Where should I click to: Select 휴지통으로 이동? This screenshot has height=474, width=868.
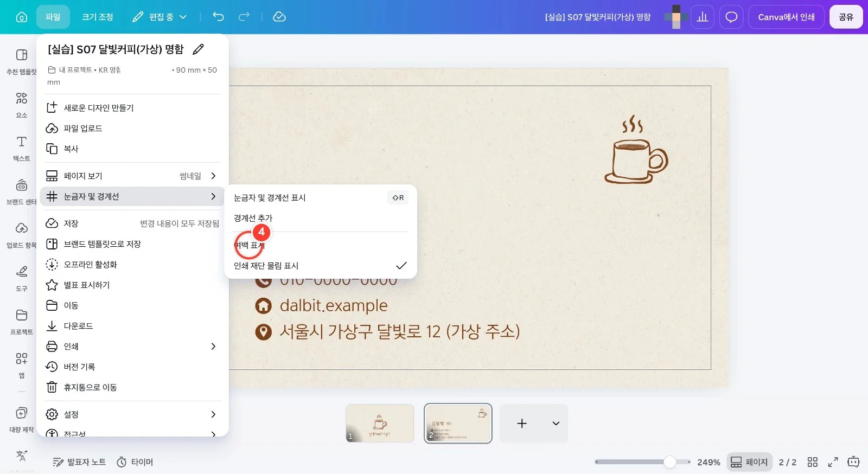[132, 387]
